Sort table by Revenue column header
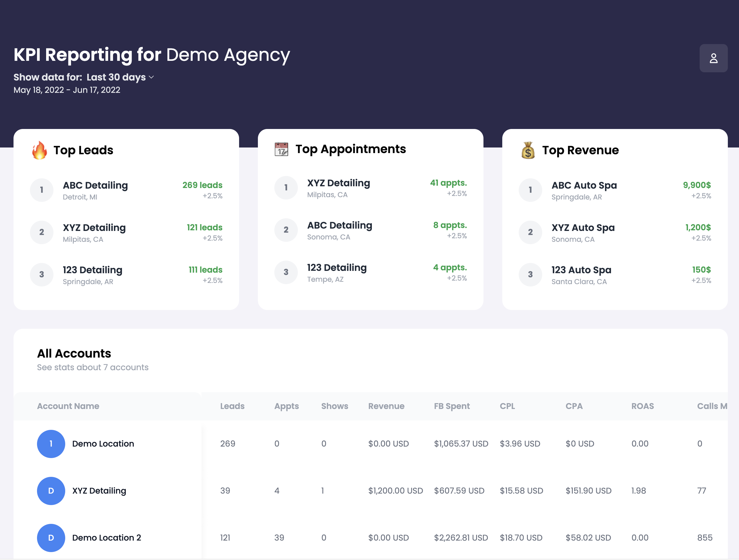 [x=386, y=406]
